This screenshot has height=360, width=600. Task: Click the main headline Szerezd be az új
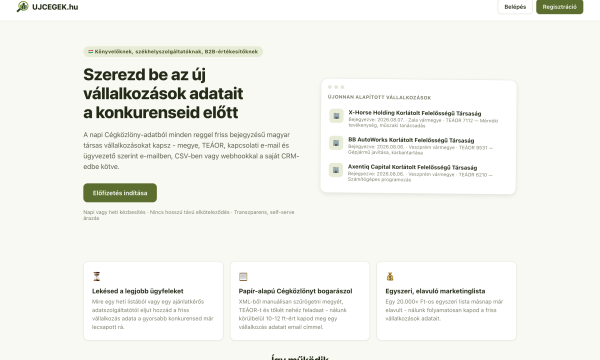click(x=163, y=93)
